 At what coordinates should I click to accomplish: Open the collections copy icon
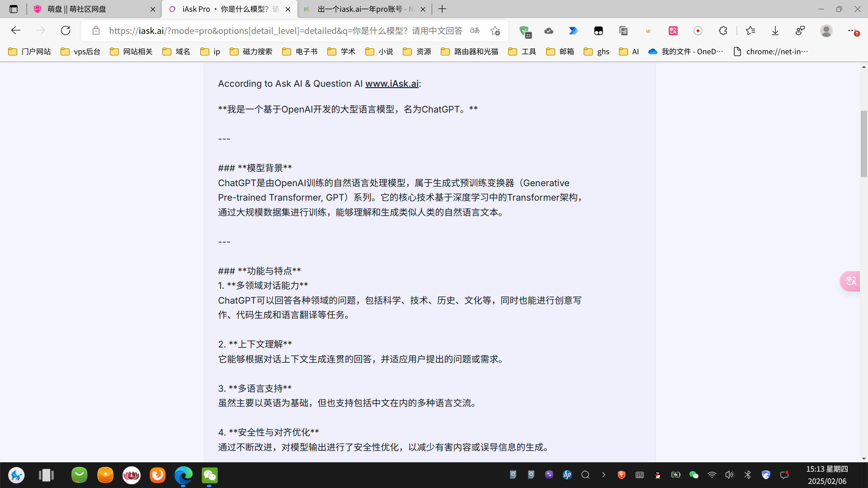pyautogui.click(x=623, y=31)
